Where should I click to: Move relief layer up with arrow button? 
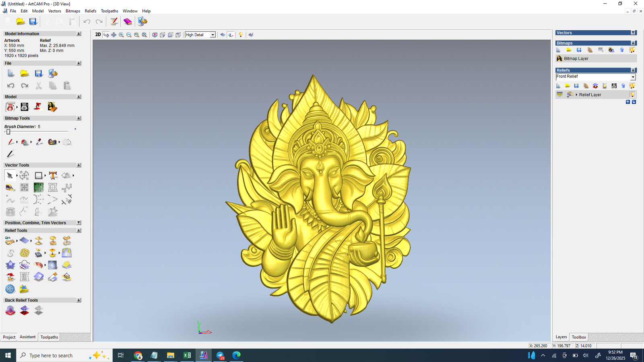tap(627, 102)
